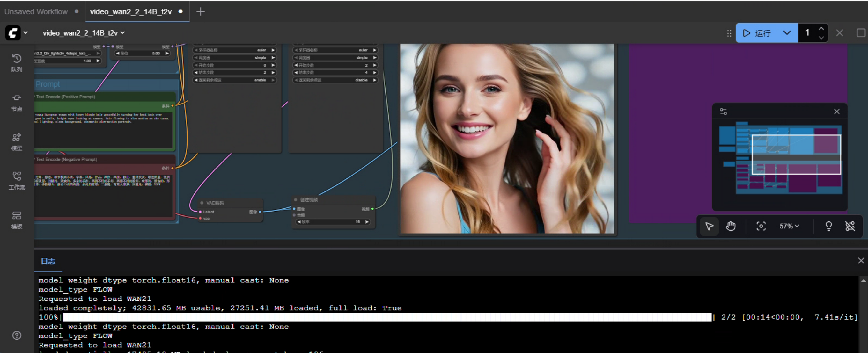Switch to the Unsaved Workflow tab
The height and width of the screenshot is (353, 868).
[x=36, y=11]
